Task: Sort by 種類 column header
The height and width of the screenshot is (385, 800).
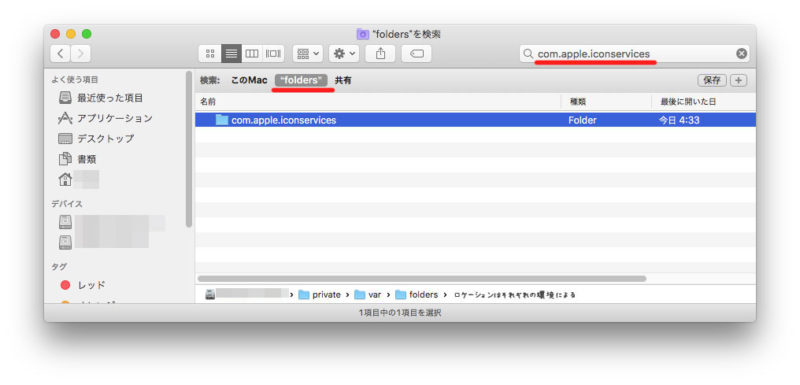Action: pos(606,102)
